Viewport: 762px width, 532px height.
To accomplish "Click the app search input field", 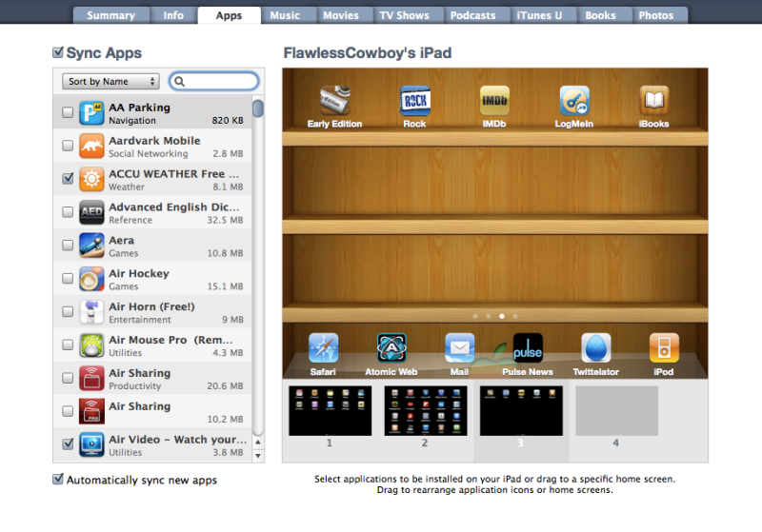I will point(213,82).
